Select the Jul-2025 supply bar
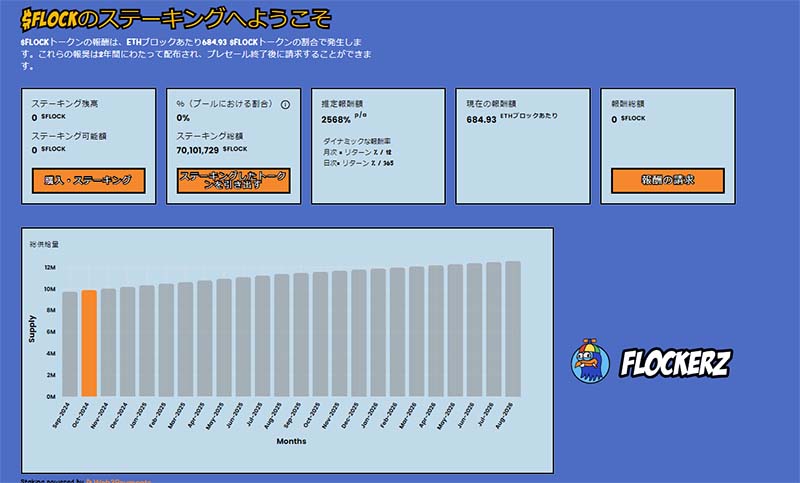Screen dimensions: 800x483 [262, 336]
